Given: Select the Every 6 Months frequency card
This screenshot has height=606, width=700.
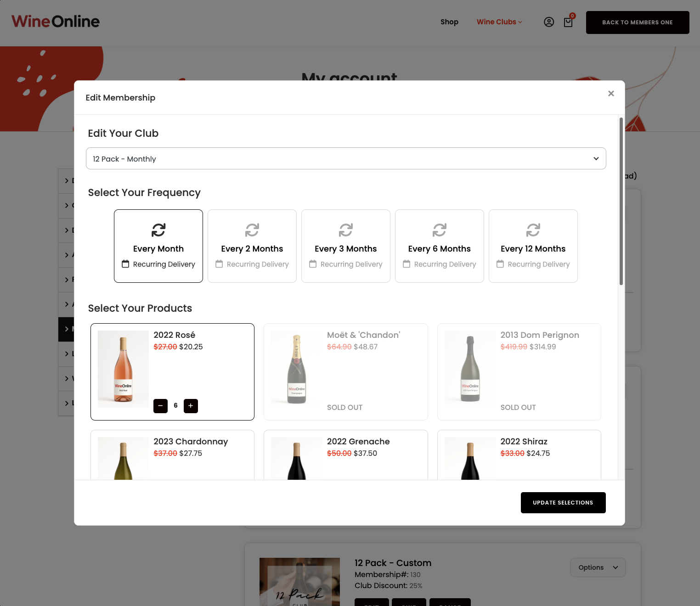Looking at the screenshot, I should coord(439,246).
